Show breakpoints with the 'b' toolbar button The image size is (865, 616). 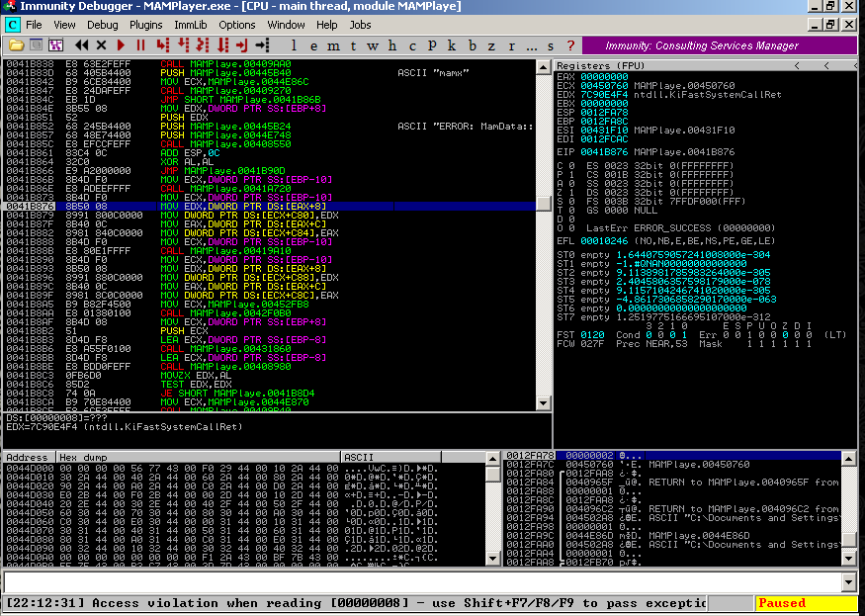[x=473, y=45]
